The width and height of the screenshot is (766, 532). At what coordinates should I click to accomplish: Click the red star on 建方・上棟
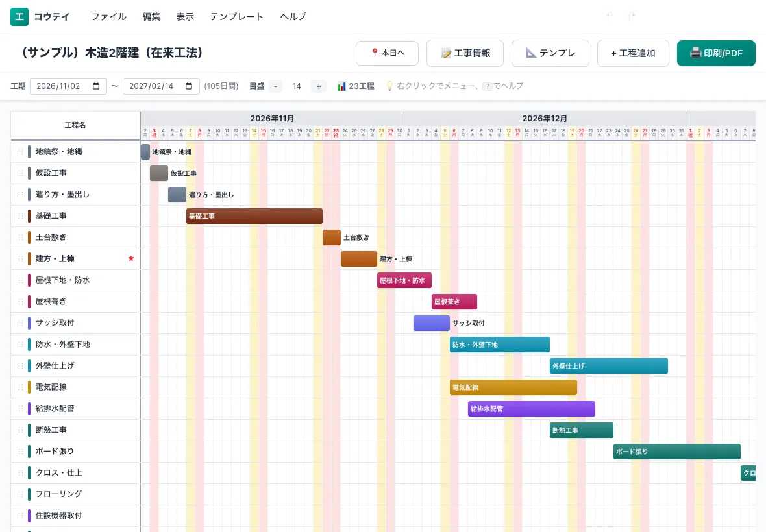pos(131,258)
